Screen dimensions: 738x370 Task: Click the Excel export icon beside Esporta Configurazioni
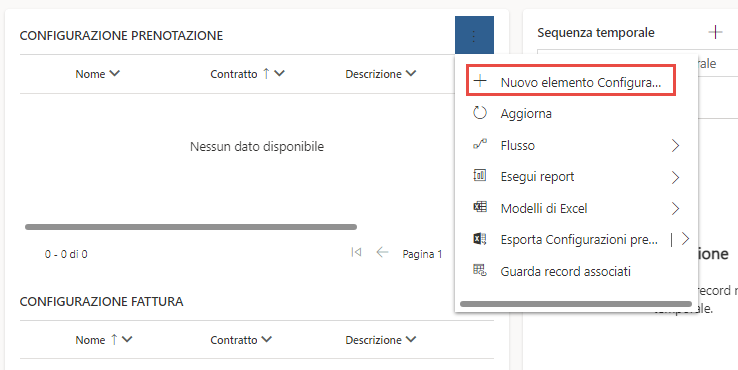tap(480, 239)
